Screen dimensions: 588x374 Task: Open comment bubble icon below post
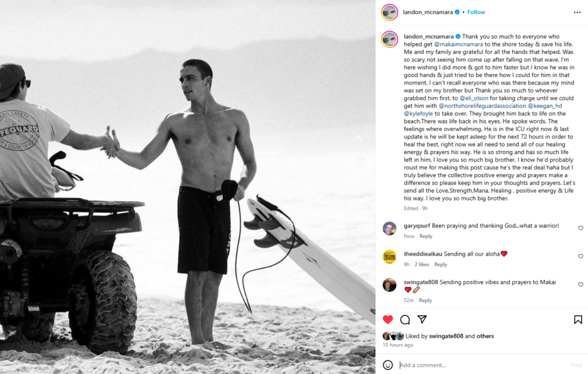pyautogui.click(x=405, y=319)
